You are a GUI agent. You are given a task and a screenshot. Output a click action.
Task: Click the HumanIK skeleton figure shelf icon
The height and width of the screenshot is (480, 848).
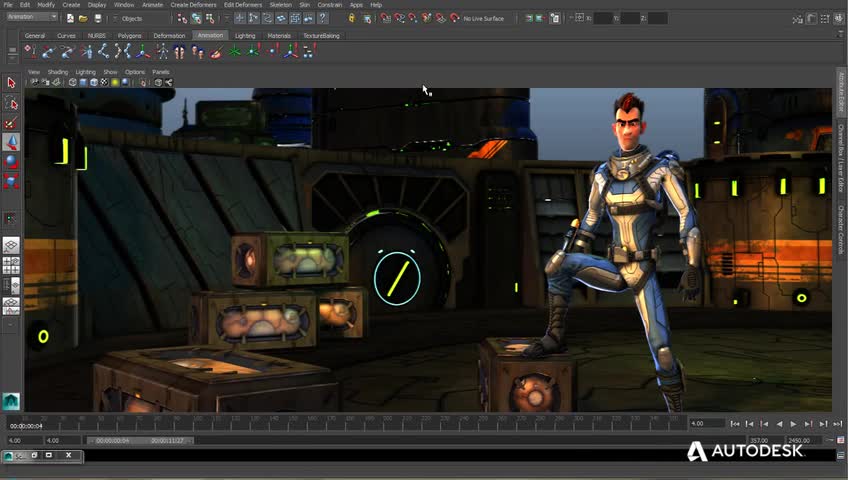[x=162, y=51]
